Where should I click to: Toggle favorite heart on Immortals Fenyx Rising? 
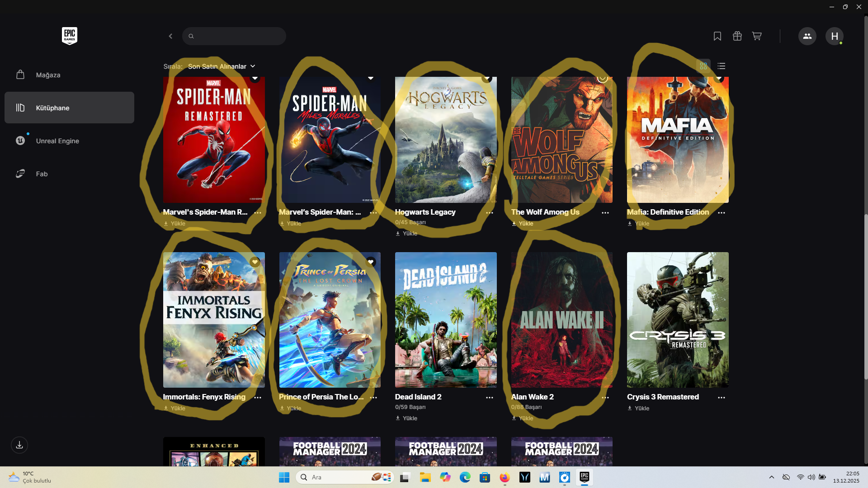pos(255,262)
